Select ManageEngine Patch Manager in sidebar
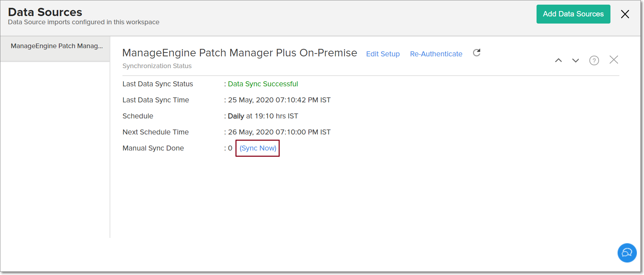 click(x=56, y=46)
